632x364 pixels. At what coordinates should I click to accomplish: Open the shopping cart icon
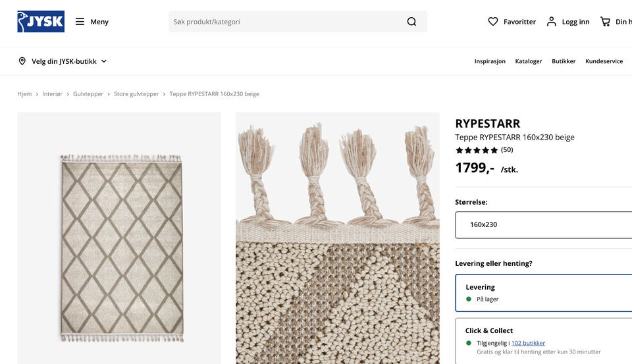605,22
